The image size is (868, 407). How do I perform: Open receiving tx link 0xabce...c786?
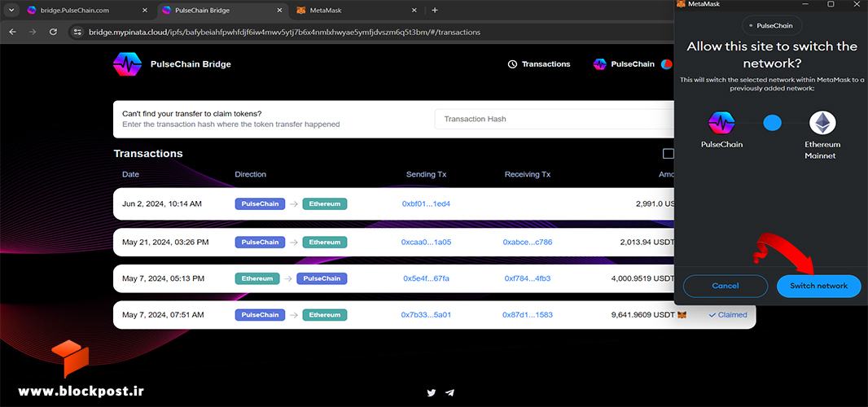point(528,242)
